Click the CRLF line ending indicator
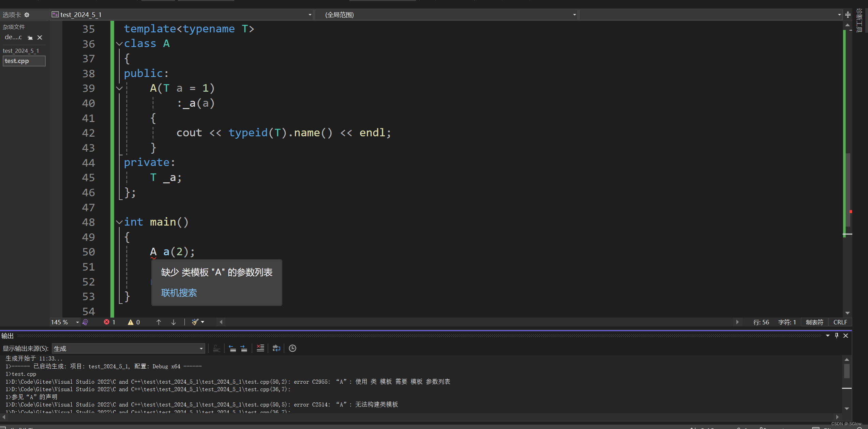This screenshot has height=429, width=868. click(x=840, y=322)
